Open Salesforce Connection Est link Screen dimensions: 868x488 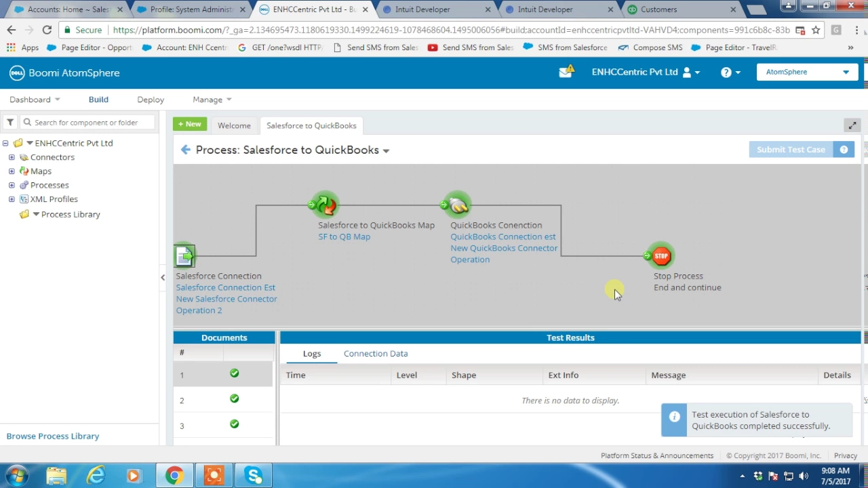tap(226, 287)
